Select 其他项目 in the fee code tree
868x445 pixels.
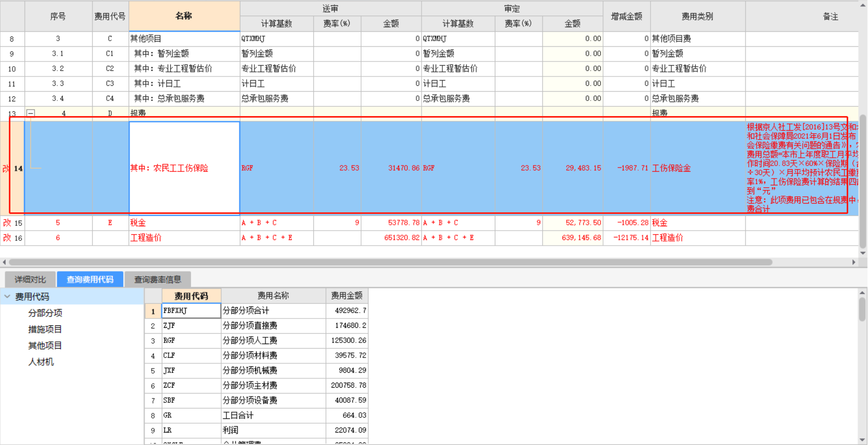[x=45, y=345]
